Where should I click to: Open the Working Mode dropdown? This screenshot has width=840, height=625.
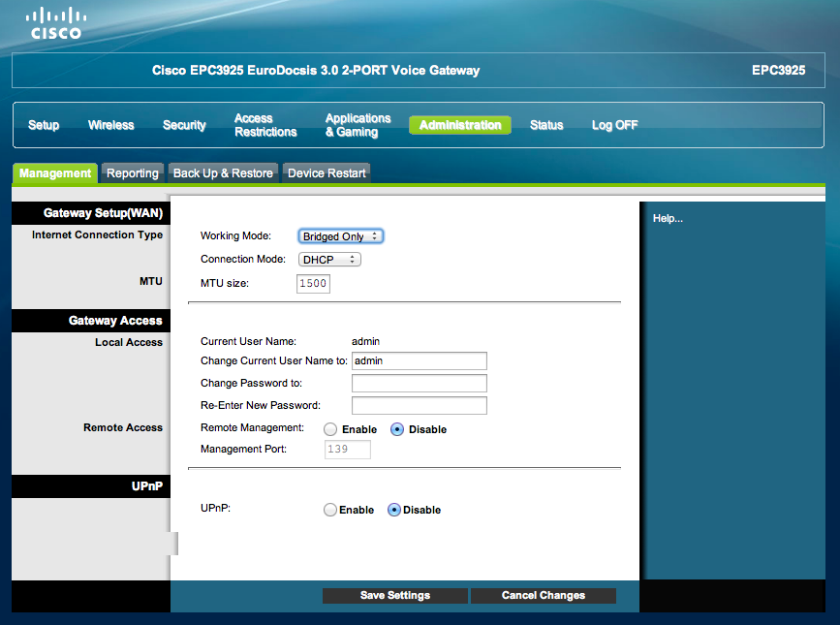tap(341, 236)
